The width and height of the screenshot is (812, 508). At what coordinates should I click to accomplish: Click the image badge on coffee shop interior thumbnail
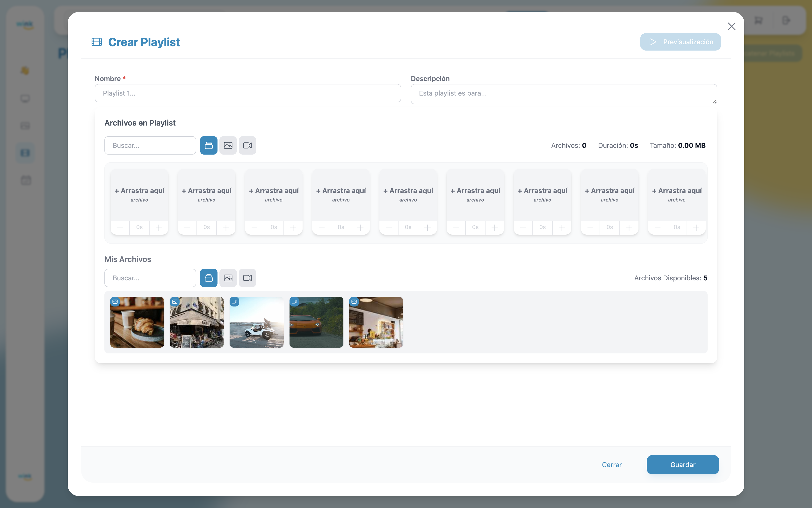pyautogui.click(x=354, y=302)
